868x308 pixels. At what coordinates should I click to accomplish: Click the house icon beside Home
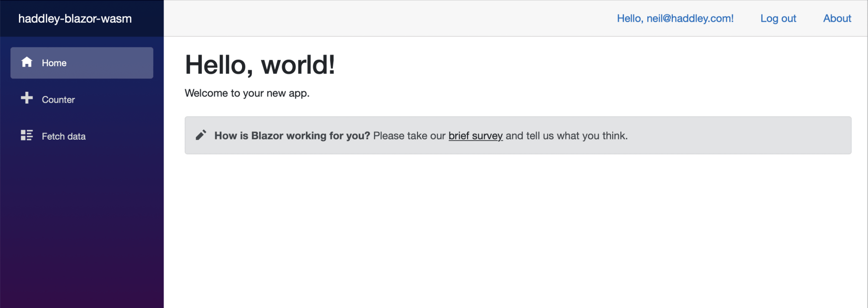point(27,62)
